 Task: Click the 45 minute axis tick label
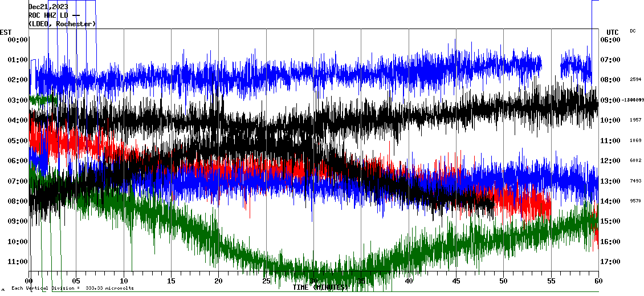coord(456,281)
